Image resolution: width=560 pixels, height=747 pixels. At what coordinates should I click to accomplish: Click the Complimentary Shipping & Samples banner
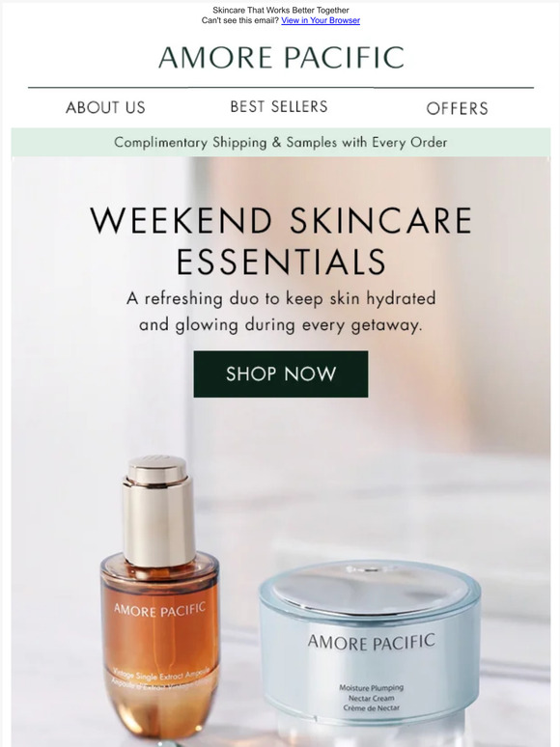[281, 142]
